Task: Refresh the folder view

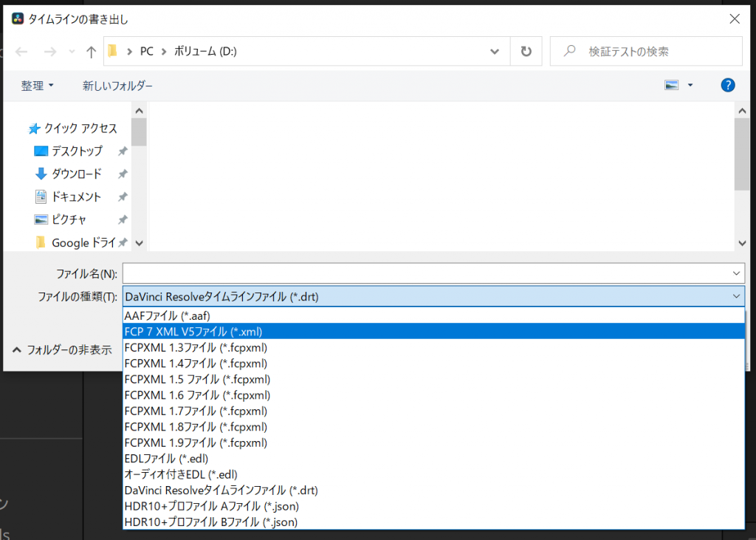Action: click(x=526, y=51)
